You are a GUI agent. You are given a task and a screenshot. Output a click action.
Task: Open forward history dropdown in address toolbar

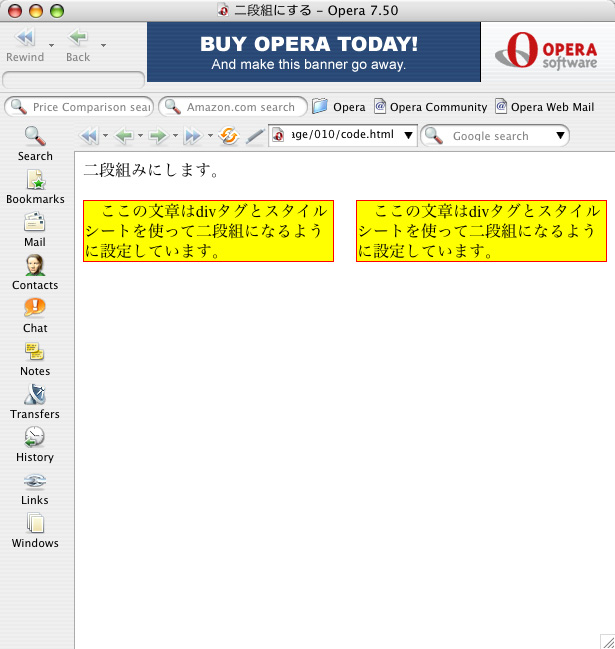click(x=175, y=135)
